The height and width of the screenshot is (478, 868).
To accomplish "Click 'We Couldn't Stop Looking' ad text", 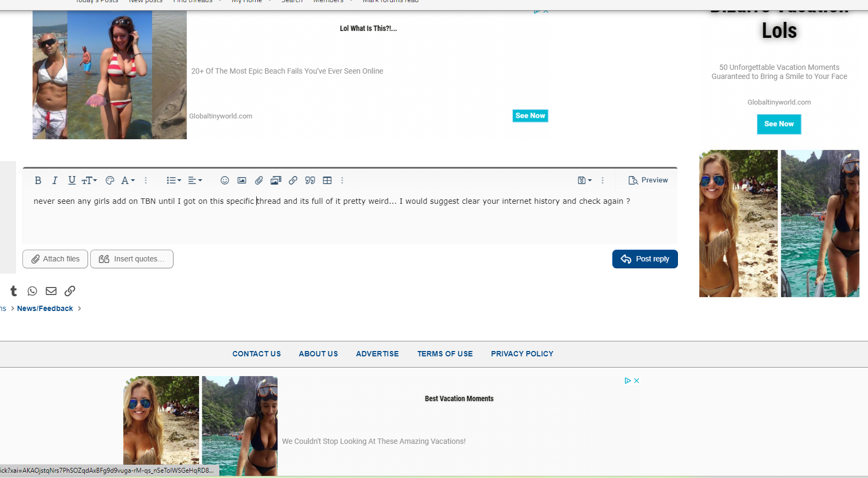I will [x=374, y=441].
